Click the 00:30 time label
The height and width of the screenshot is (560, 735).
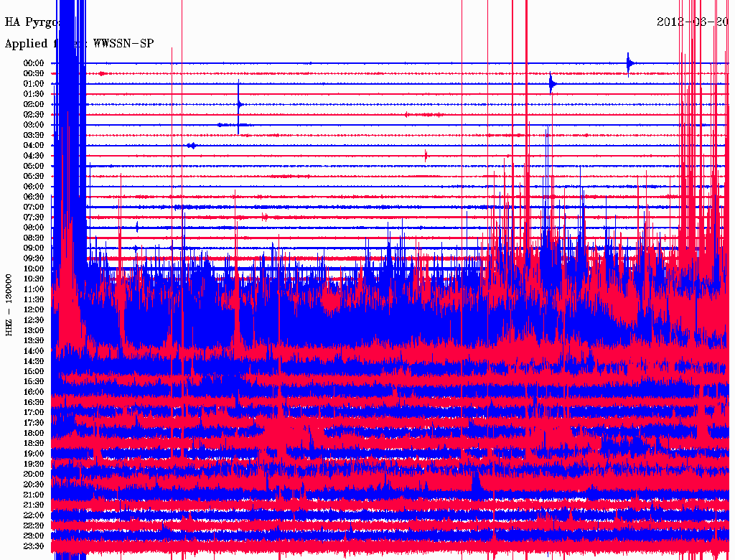(x=34, y=74)
